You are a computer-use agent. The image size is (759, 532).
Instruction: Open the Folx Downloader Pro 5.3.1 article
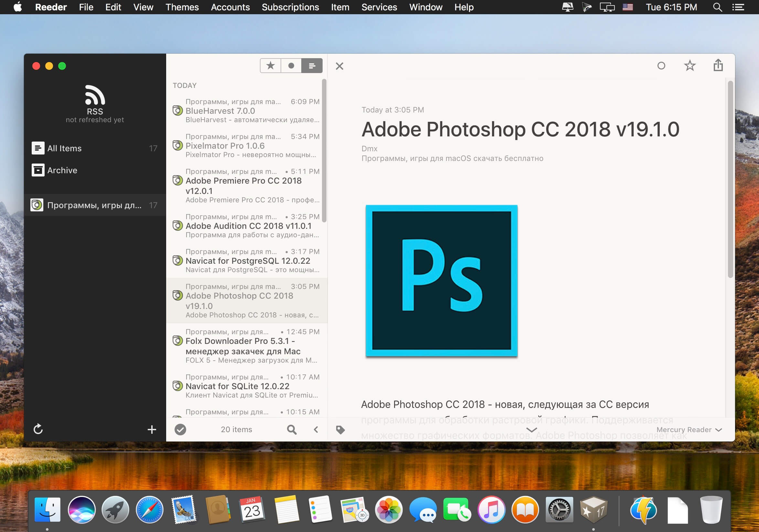247,346
